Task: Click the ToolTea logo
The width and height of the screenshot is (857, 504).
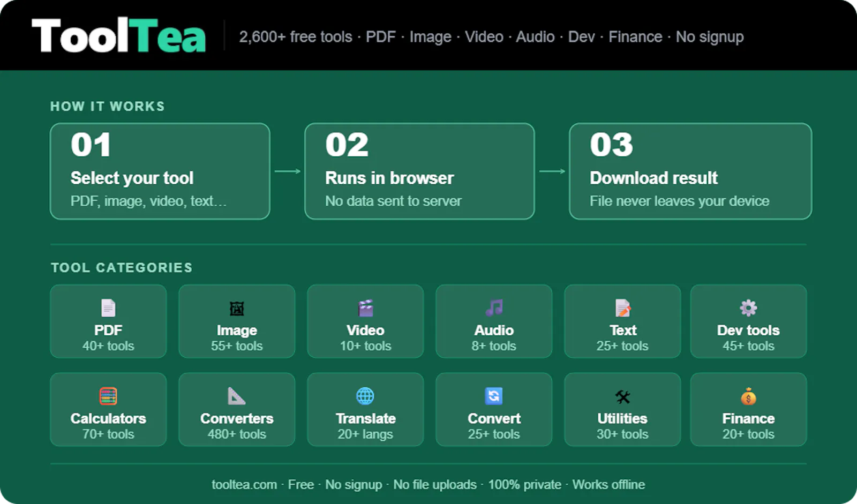Action: click(118, 36)
